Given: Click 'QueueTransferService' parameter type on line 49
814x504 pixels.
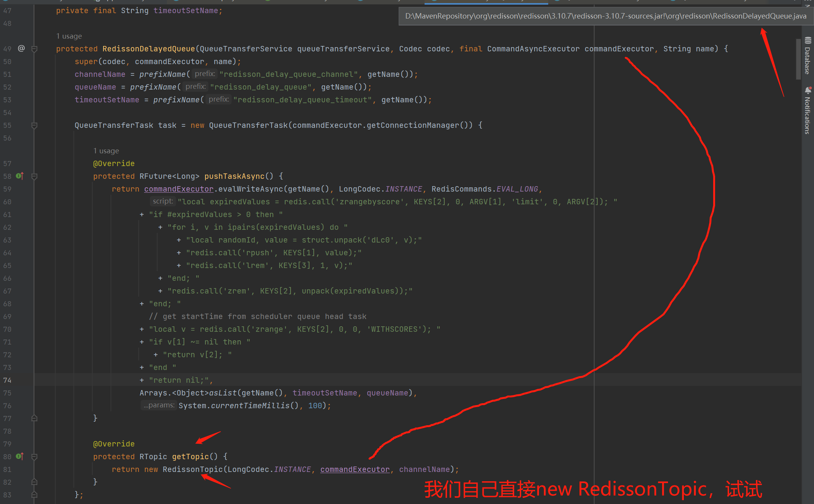Looking at the screenshot, I should point(246,49).
